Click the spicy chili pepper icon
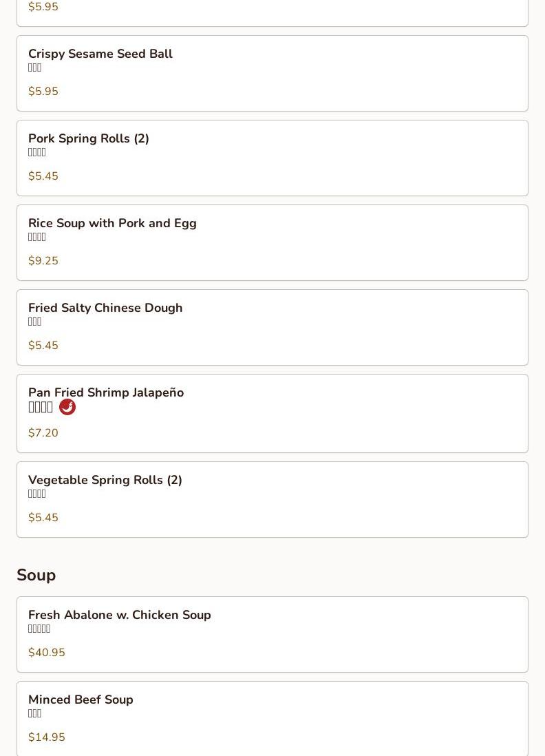 (x=67, y=407)
